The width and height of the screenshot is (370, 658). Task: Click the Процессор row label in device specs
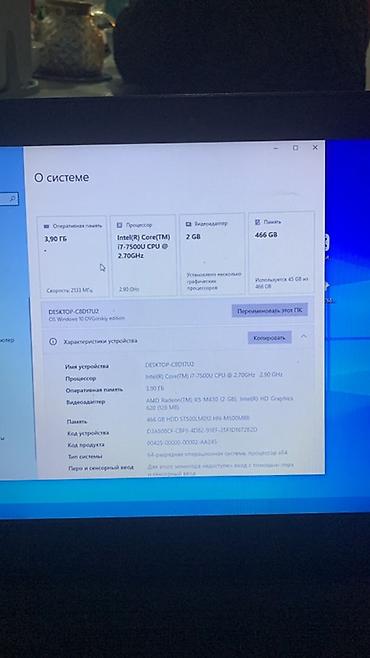pyautogui.click(x=81, y=379)
